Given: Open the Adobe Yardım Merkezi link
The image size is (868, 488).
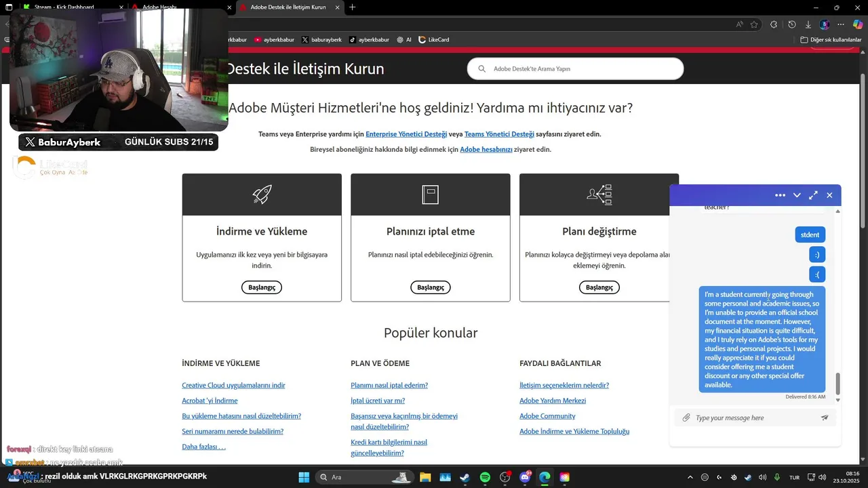Looking at the screenshot, I should [x=553, y=401].
